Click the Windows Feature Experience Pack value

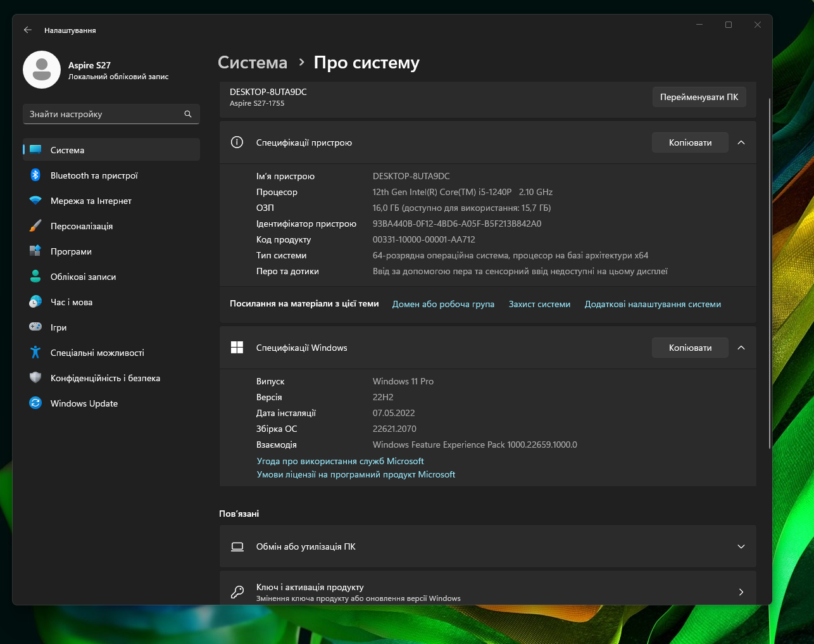point(475,445)
